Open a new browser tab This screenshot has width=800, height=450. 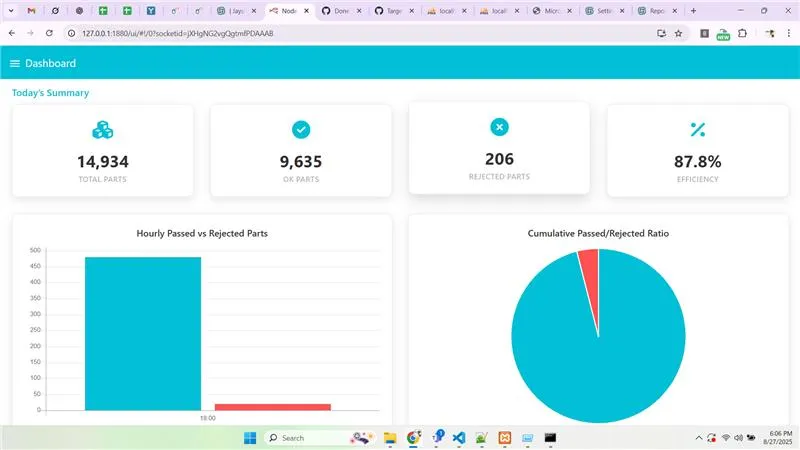(693, 11)
